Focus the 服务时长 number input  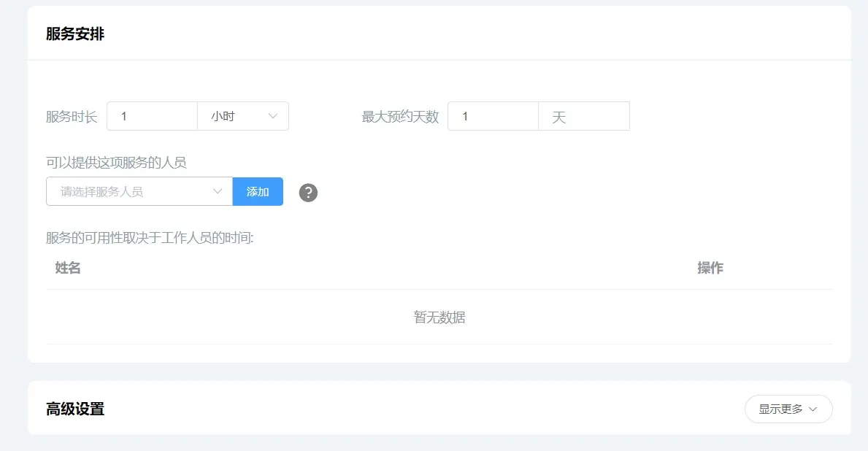pyautogui.click(x=152, y=116)
